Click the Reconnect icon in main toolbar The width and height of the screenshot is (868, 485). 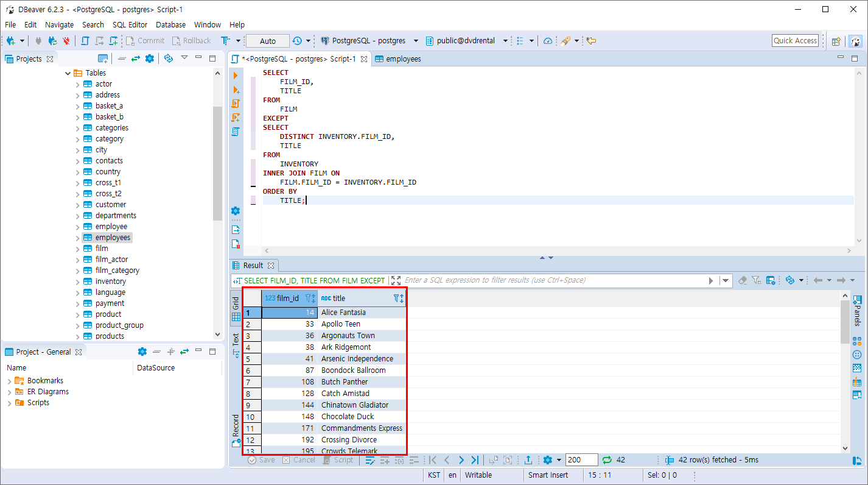point(52,41)
